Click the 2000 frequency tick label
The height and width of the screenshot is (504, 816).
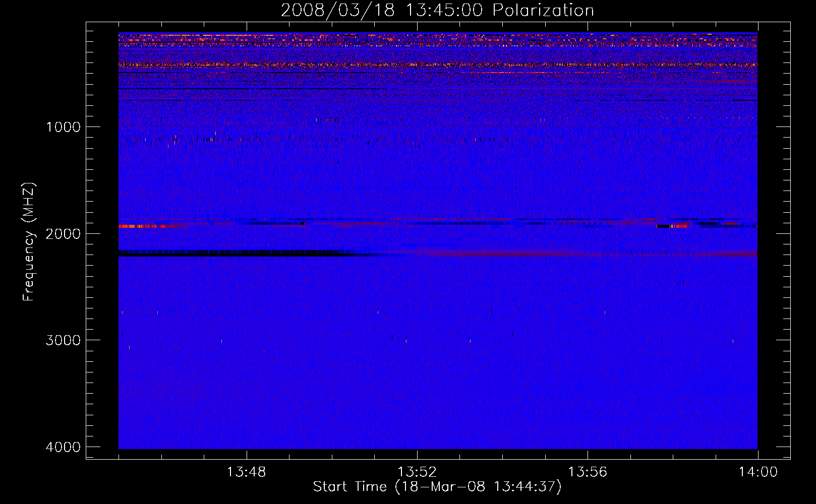(63, 234)
